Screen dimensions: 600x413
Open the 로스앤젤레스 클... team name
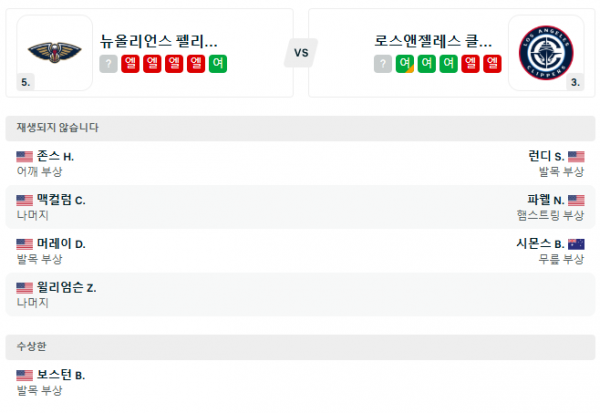(433, 42)
